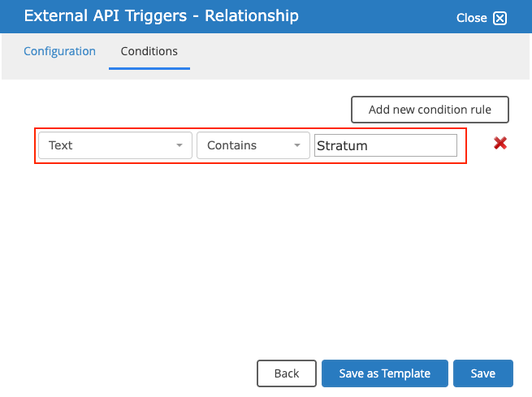Click the boxed X icon beside Close
The height and width of the screenshot is (397, 532).
coord(500,19)
